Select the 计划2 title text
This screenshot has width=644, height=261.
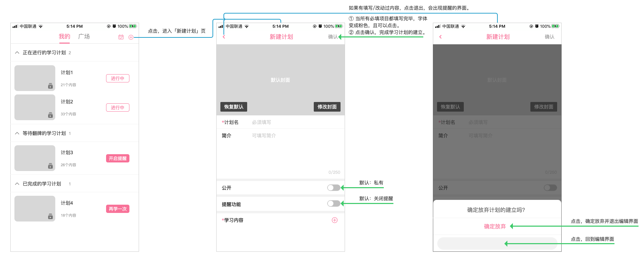point(67,102)
